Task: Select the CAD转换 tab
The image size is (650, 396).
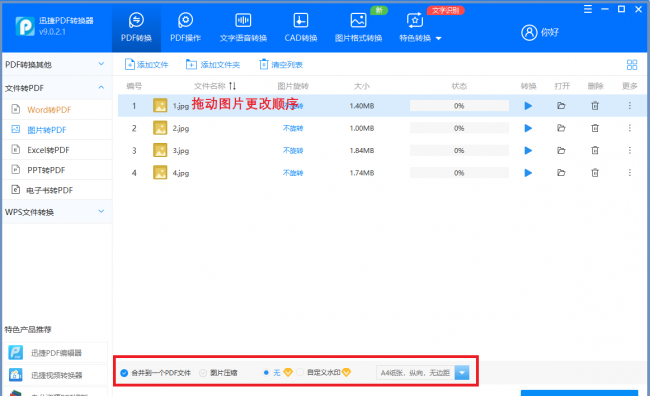Action: (x=301, y=28)
